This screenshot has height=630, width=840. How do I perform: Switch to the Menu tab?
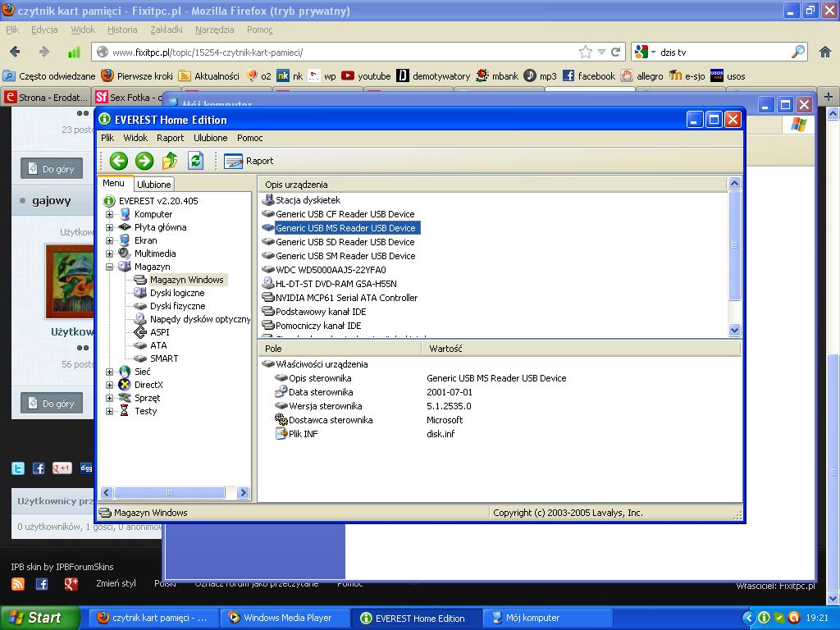pyautogui.click(x=113, y=183)
